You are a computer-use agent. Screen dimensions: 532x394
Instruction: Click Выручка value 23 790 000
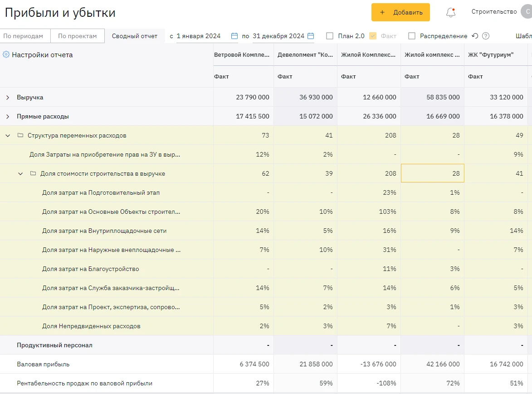[253, 97]
